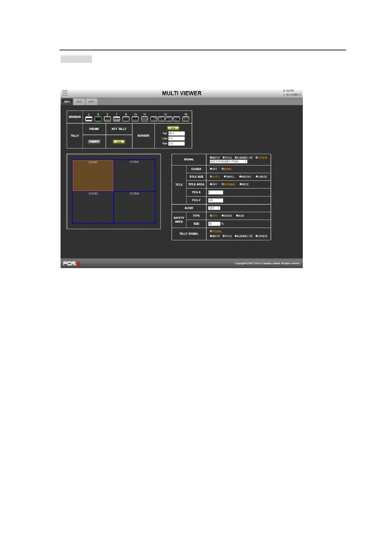Click the border Hue value field
This screenshot has height=554, width=392.
point(176,143)
